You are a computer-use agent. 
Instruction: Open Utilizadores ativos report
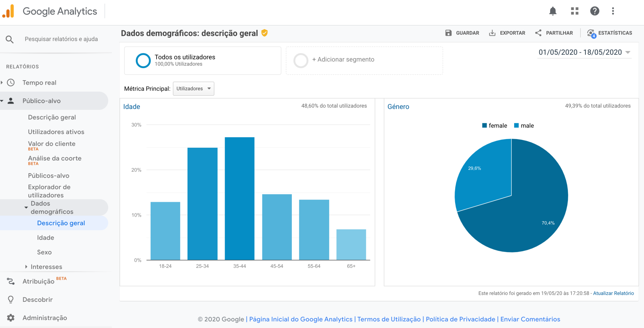[x=56, y=132]
